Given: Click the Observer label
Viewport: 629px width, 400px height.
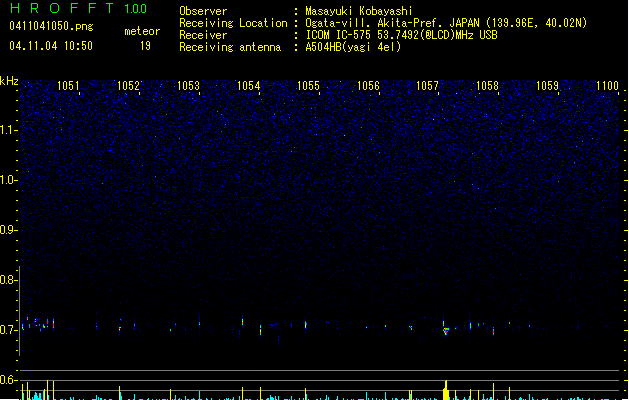Looking at the screenshot, I should click(x=203, y=11).
